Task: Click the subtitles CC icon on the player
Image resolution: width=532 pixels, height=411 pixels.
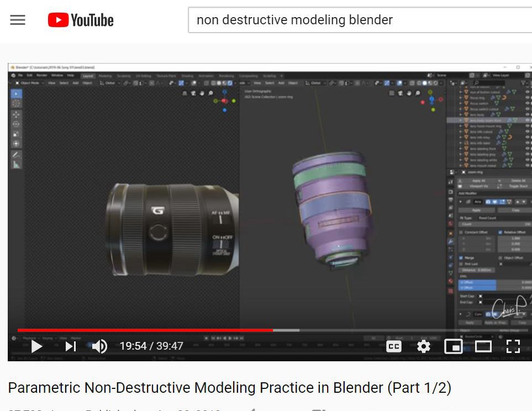Action: point(393,346)
